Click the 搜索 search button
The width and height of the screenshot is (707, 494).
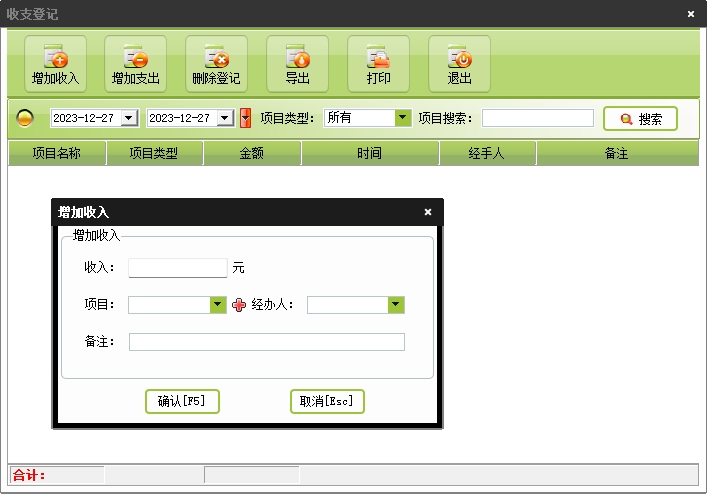pos(640,118)
